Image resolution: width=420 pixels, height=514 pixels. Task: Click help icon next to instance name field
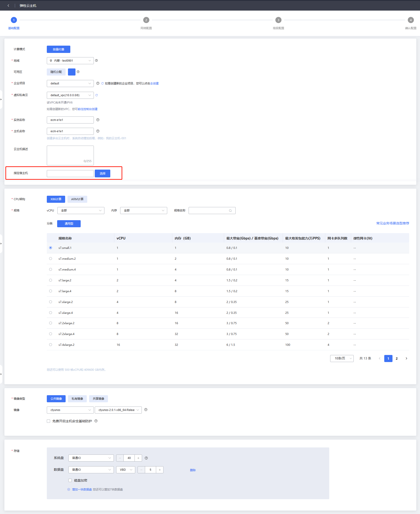pos(98,120)
